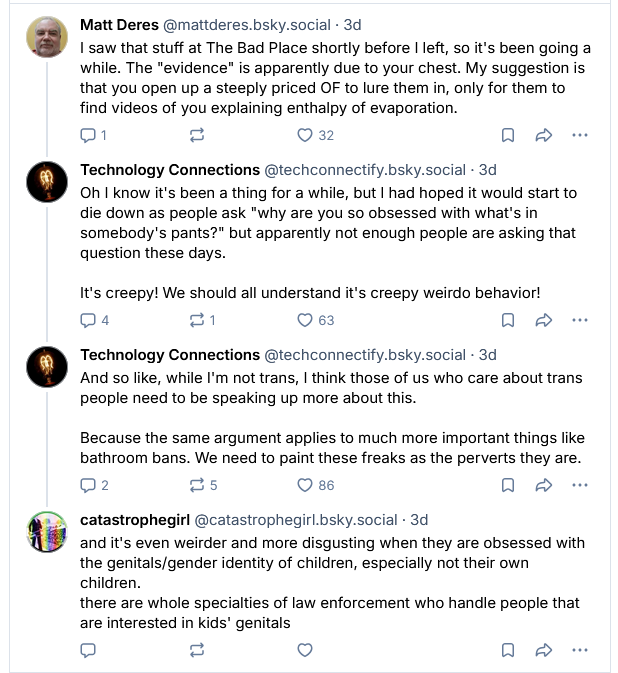Like the post with 63 likes
The width and height of the screenshot is (618, 673).
click(305, 320)
